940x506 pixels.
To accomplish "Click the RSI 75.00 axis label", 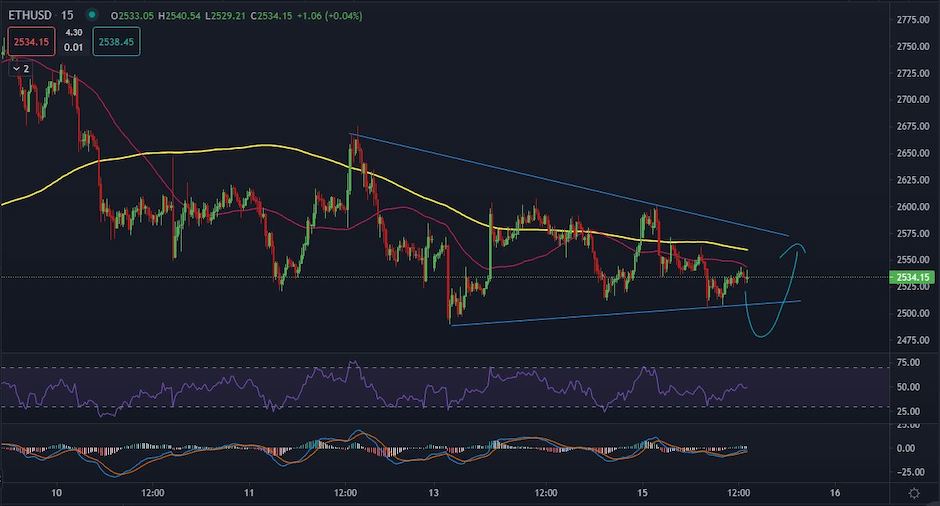I will point(908,362).
